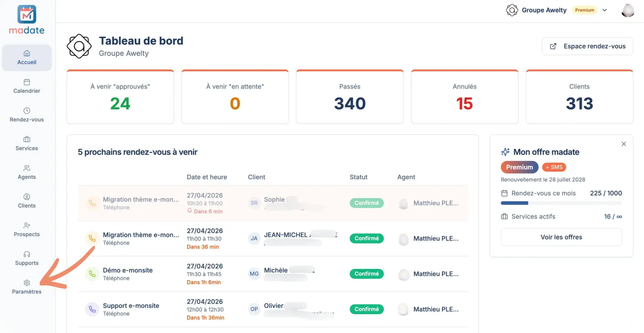
Task: Click the large Groupe Awelty logo beside Tableau de bord
Action: click(79, 46)
